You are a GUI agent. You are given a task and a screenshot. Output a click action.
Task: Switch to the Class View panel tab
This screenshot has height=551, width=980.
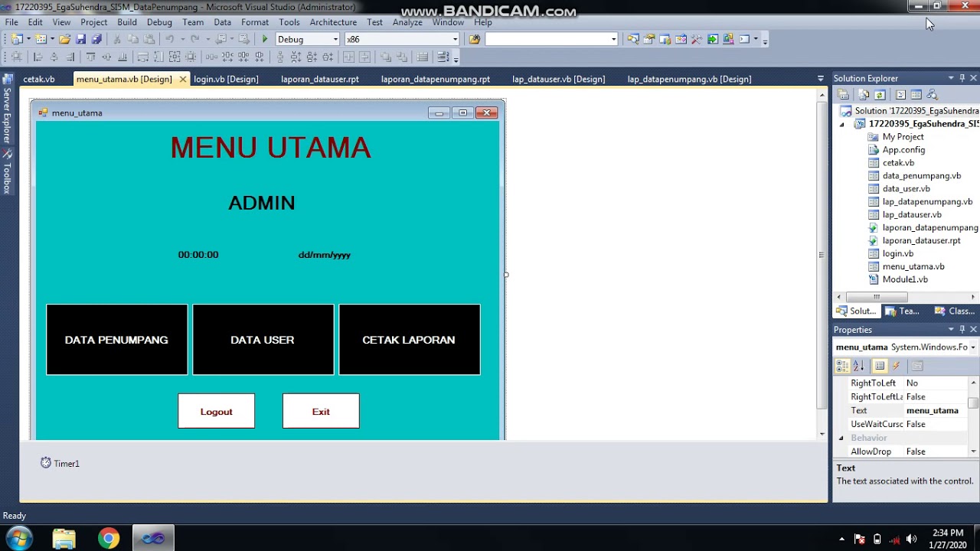pos(955,311)
